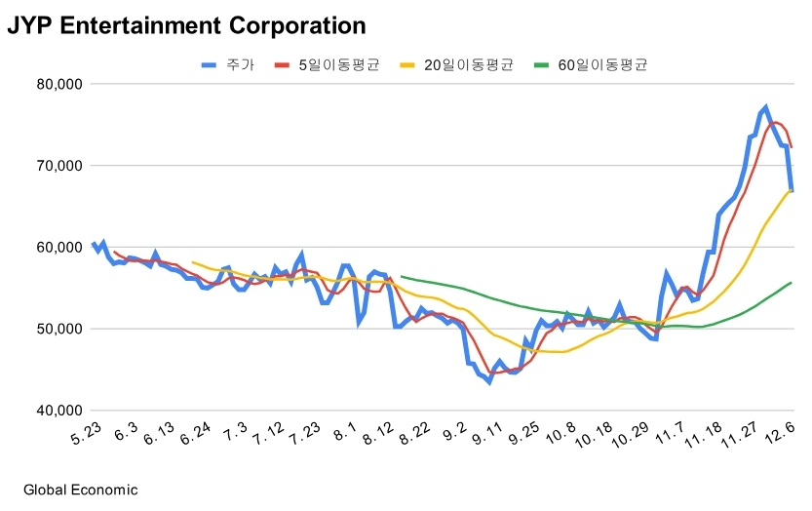
Task: Click the green 60일이동평균 legend swatch
Action: tap(541, 65)
